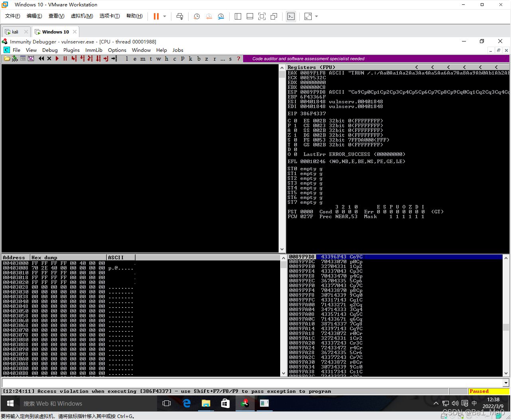Screen dimensions: 511x420
Task: Open the Debug menu in Immunity Debugger
Action: pyautogui.click(x=50, y=50)
